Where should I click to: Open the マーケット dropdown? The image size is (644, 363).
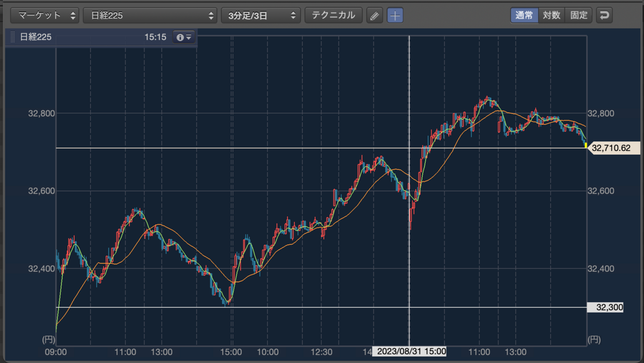[x=45, y=16]
